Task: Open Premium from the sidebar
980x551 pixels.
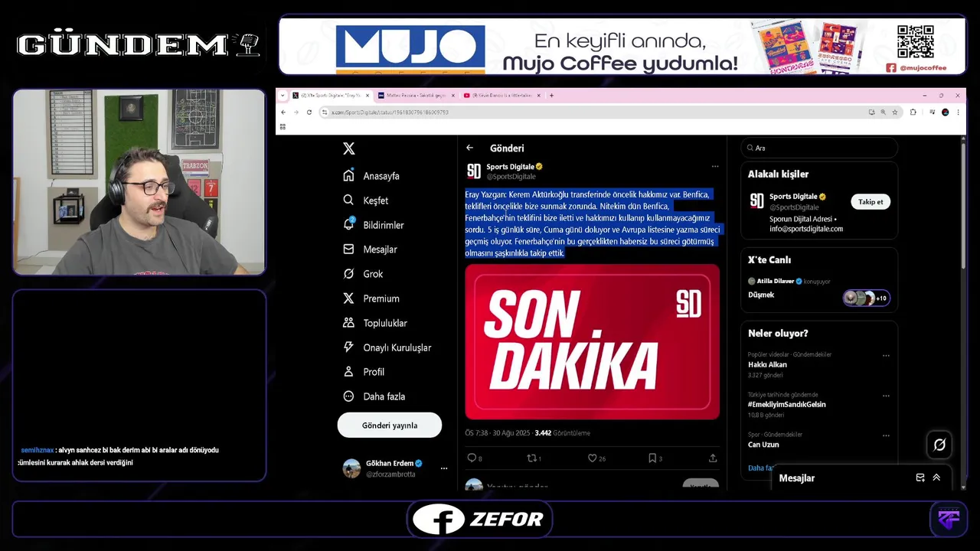Action: tap(371, 298)
